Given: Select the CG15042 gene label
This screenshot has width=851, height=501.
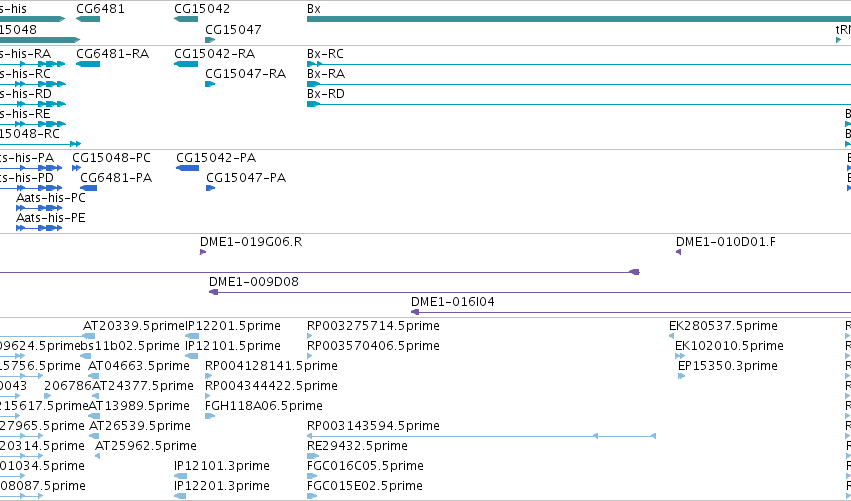Looking at the screenshot, I should (202, 9).
